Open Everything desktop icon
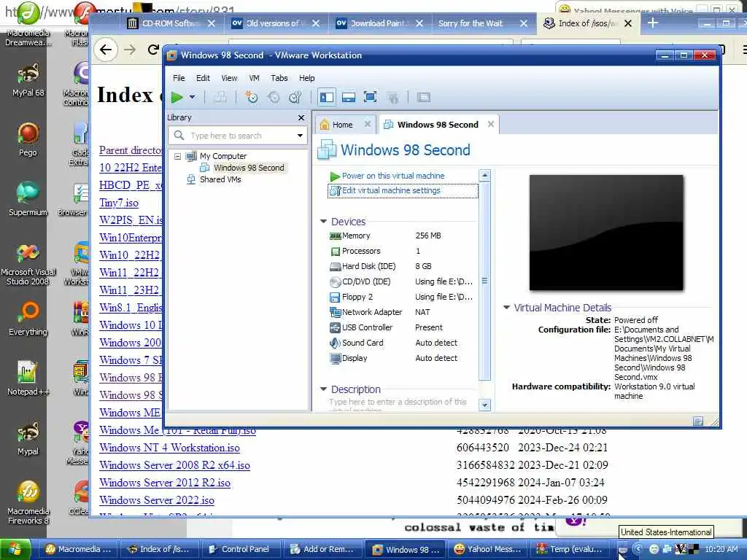The width and height of the screenshot is (747, 560). tap(28, 319)
